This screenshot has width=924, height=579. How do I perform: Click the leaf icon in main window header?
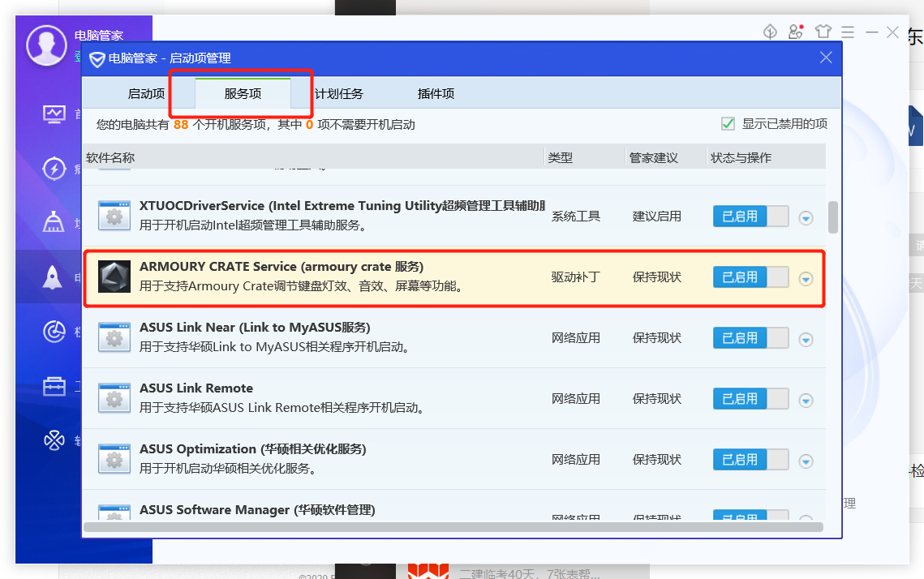[x=770, y=32]
